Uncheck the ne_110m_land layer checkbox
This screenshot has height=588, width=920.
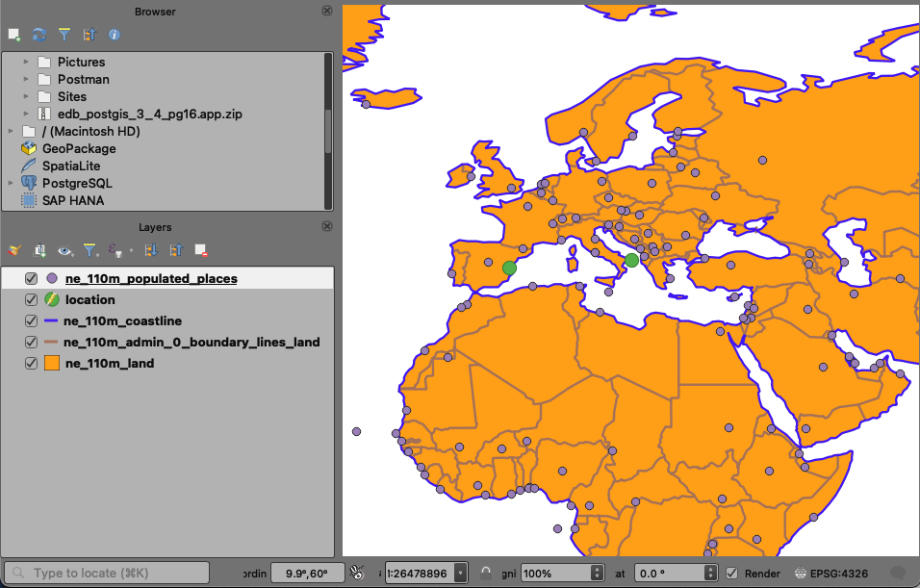coord(31,363)
